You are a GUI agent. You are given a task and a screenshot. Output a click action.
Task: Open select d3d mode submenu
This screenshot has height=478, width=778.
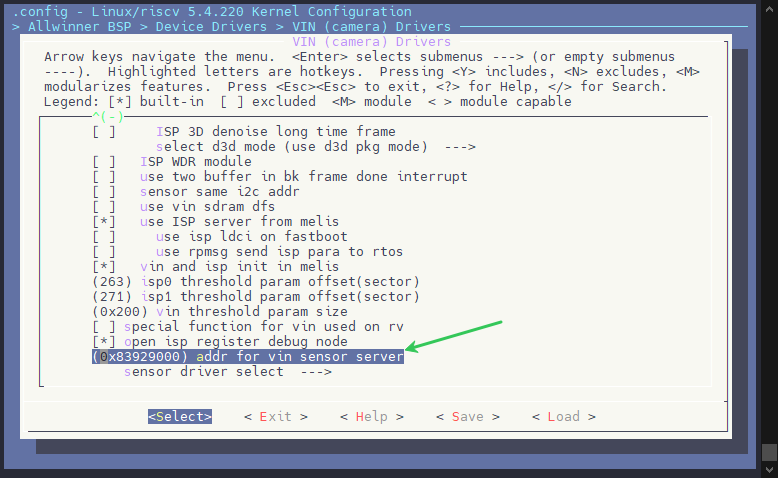(316, 146)
